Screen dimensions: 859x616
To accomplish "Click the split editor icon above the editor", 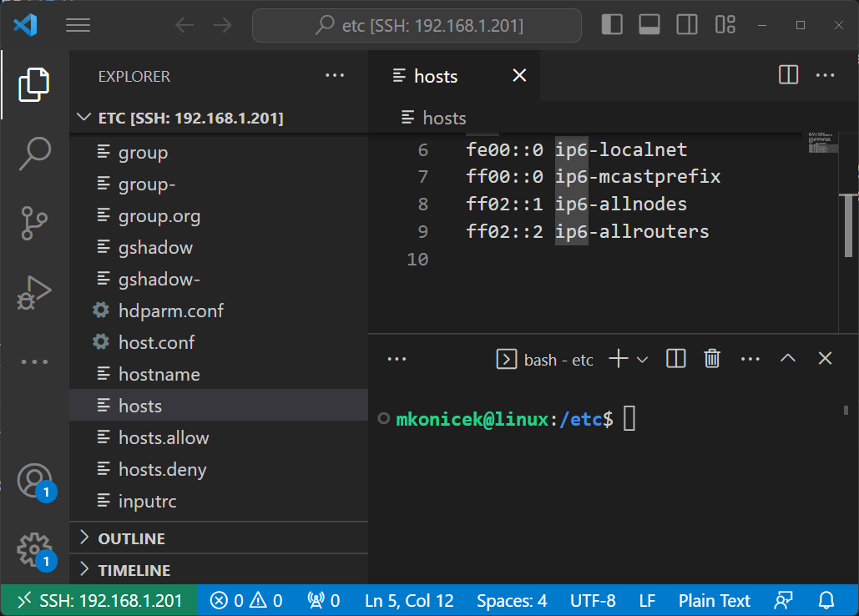I will 787,74.
